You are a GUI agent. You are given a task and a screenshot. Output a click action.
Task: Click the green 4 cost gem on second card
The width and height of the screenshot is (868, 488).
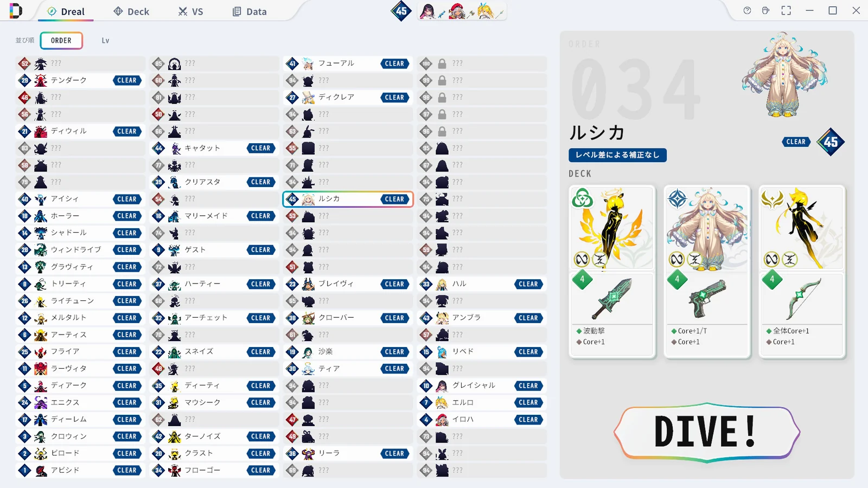click(x=677, y=280)
